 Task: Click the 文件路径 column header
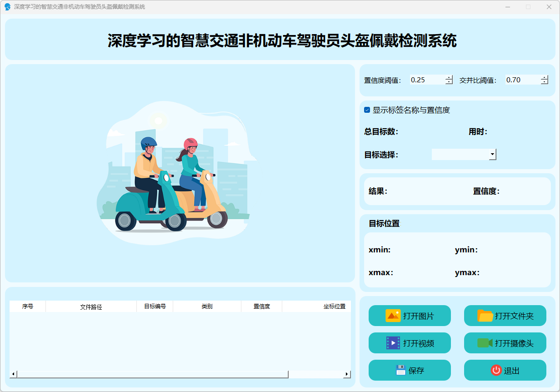click(91, 307)
